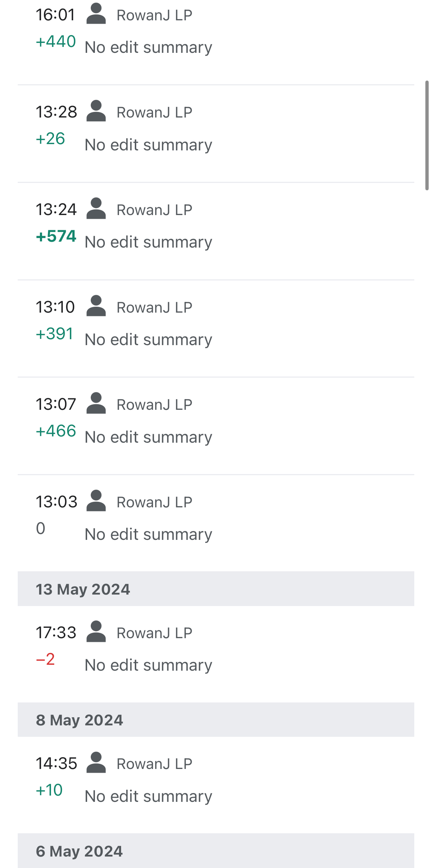Open the 13:28 revision timestamp
This screenshot has width=432, height=868.
[x=56, y=112]
